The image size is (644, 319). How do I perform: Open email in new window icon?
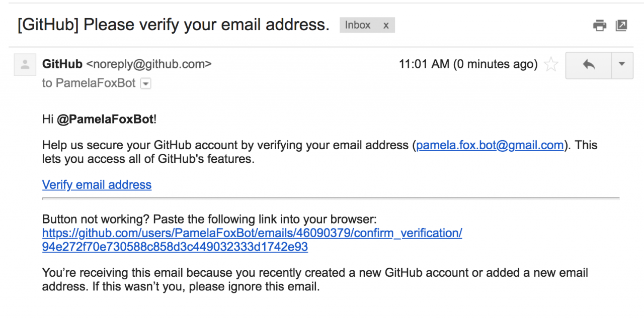[x=621, y=25]
